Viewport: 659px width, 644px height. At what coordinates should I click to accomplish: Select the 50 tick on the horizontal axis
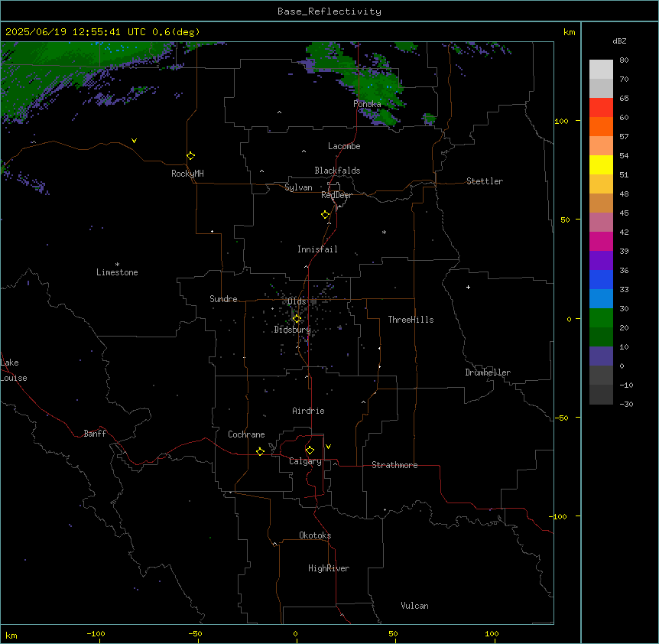click(393, 634)
